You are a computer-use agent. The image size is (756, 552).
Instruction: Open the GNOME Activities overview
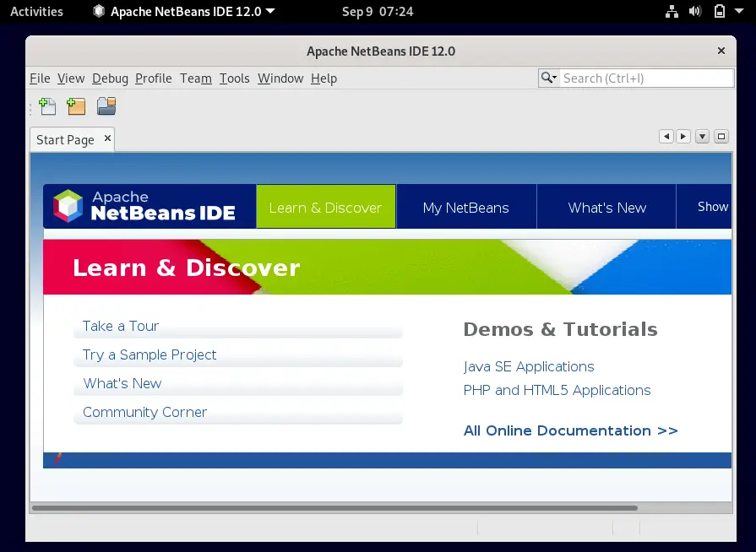point(36,12)
